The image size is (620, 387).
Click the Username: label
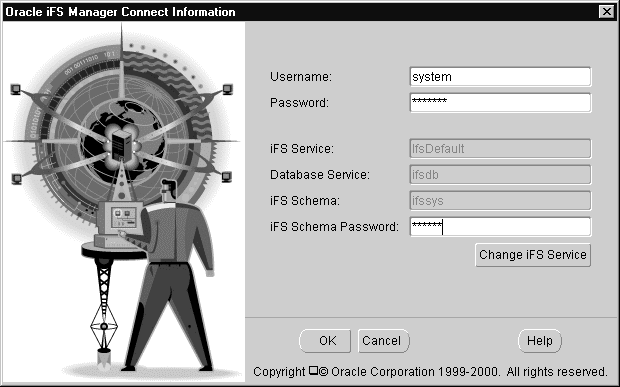tap(301, 77)
